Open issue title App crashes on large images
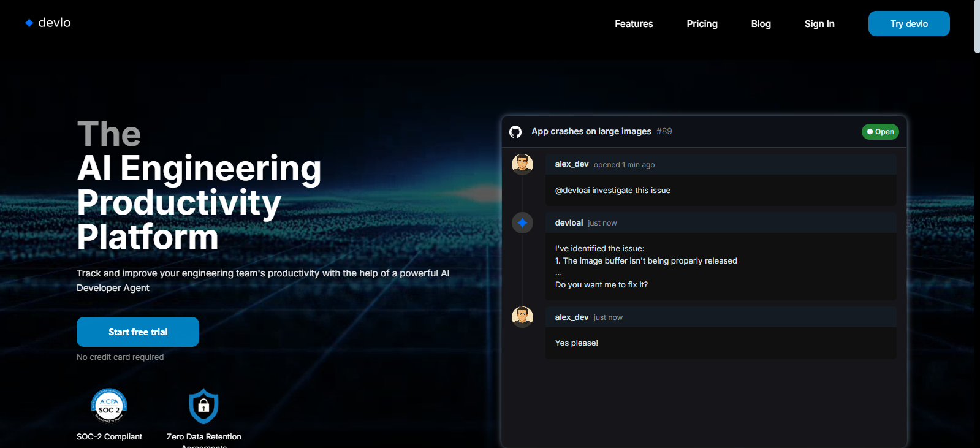 pos(591,131)
